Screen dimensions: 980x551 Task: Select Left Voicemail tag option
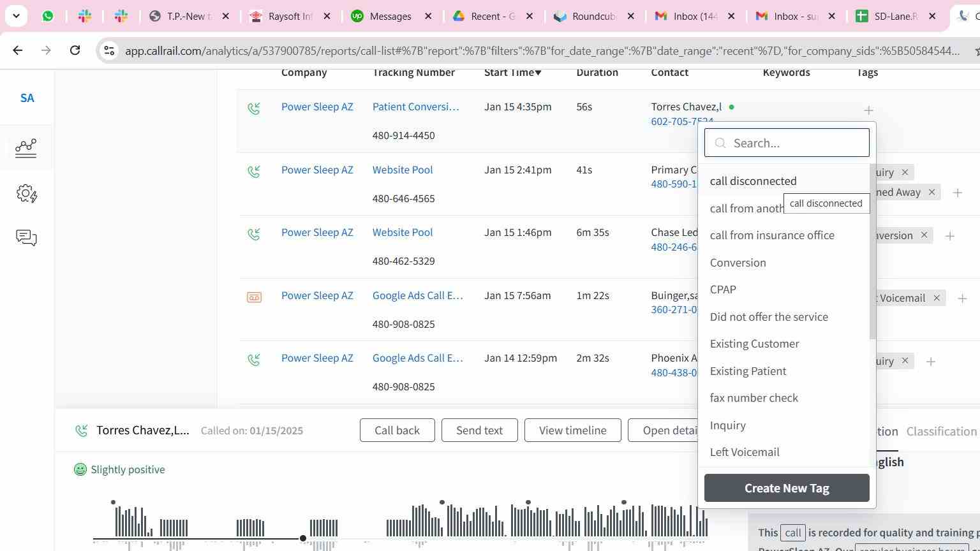[745, 452]
